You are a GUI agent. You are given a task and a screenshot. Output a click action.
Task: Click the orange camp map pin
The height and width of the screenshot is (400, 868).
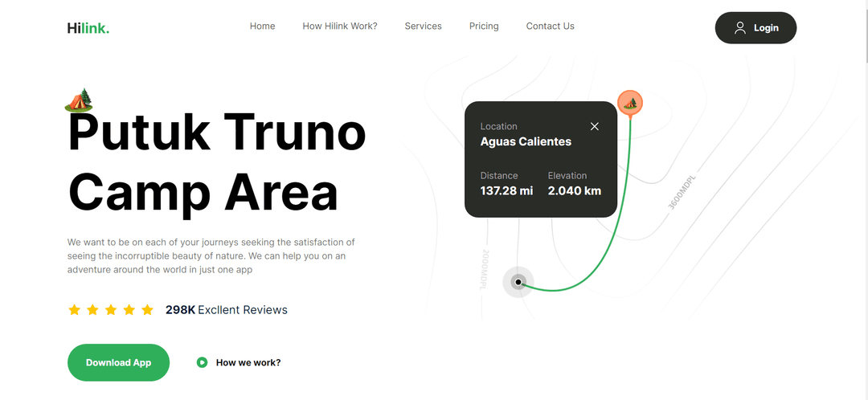[x=630, y=103]
